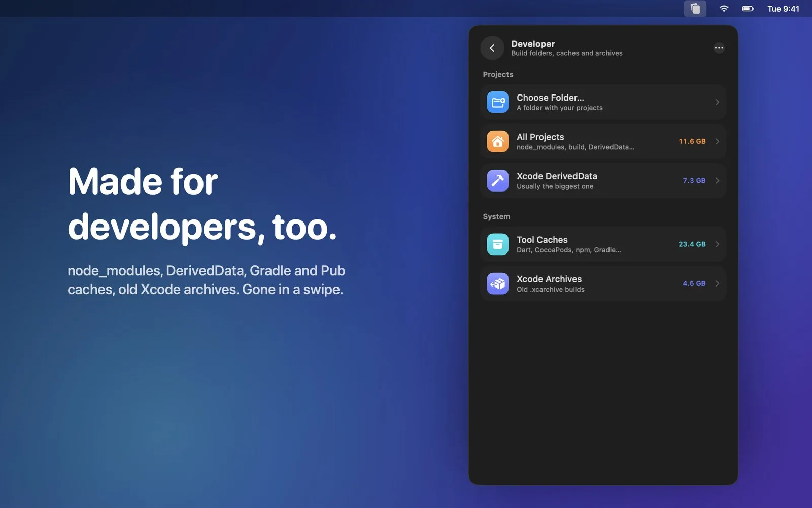Viewport: 812px width, 508px height.
Task: Click the 7.3 GB size value
Action: click(694, 181)
